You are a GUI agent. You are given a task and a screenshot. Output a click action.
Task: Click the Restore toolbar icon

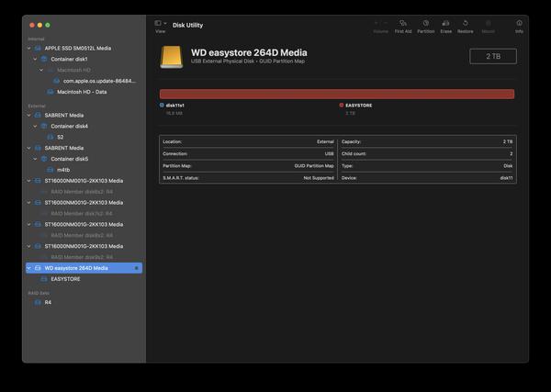pyautogui.click(x=467, y=25)
